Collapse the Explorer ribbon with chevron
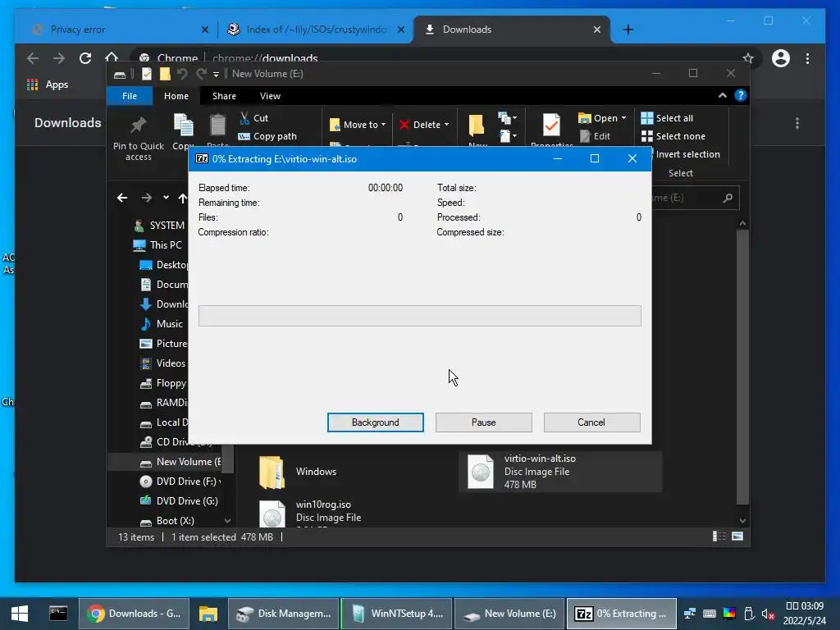 (x=722, y=95)
